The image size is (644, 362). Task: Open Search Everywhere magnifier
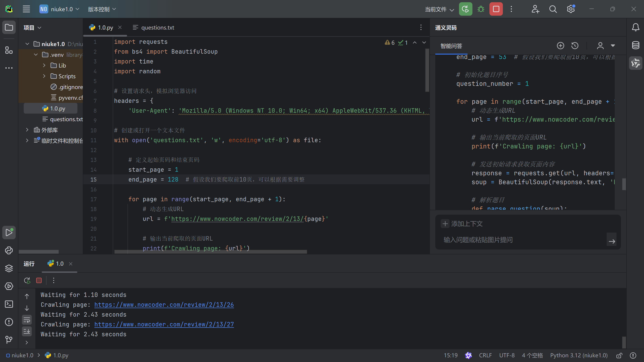pos(553,9)
